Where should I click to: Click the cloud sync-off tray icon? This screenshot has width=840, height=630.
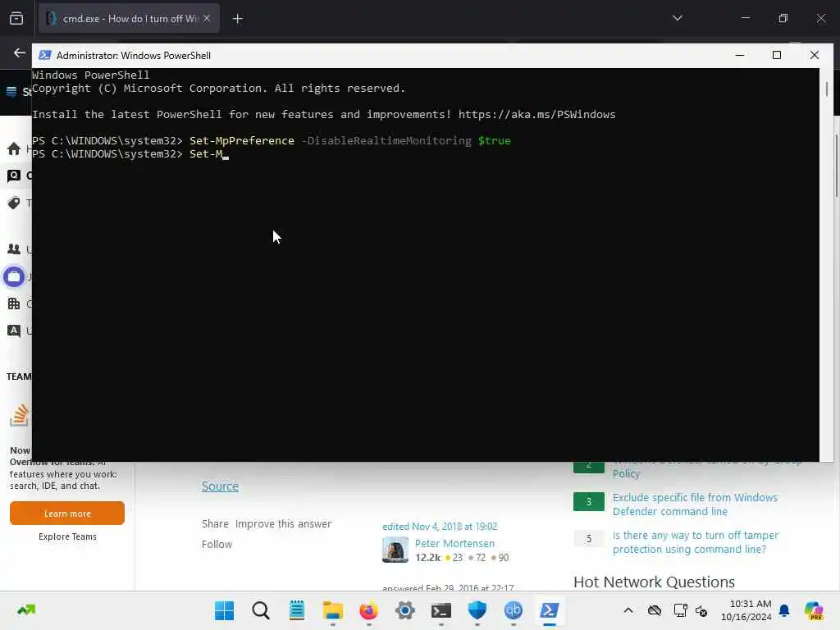click(x=654, y=610)
